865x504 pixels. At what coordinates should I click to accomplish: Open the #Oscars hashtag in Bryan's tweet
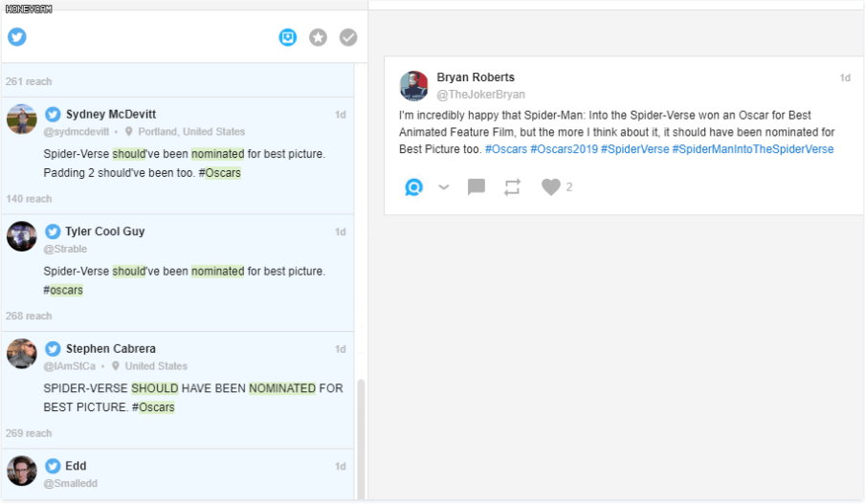tap(506, 149)
